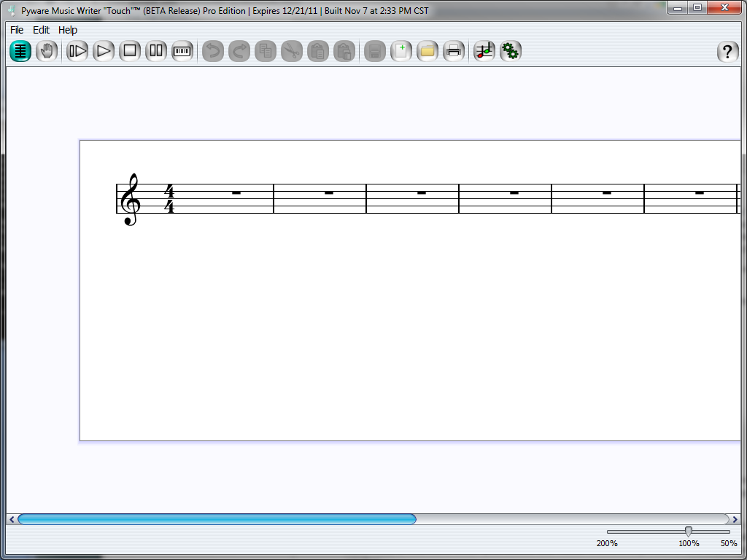Pause playback in the toolbar

pos(156,51)
